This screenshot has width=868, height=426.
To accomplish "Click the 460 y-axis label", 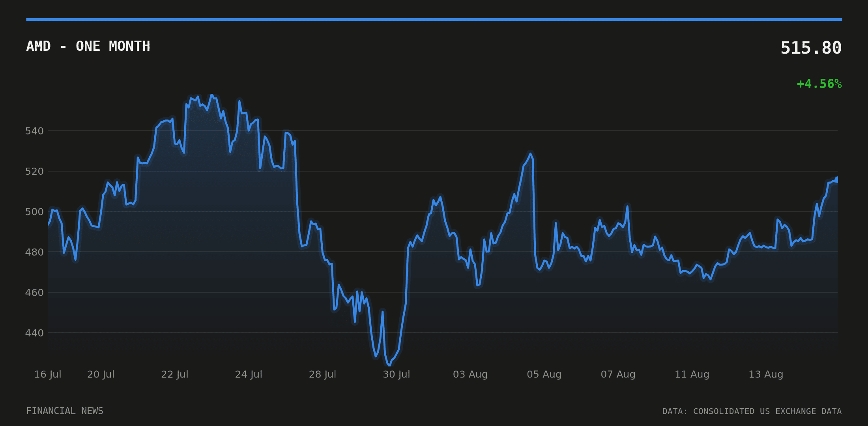I will coord(34,293).
